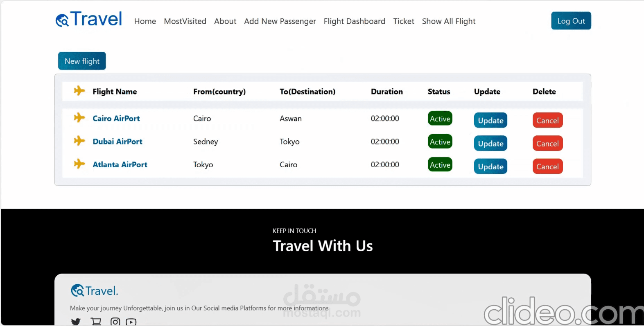
Task: Click the New flight button
Action: coord(82,61)
